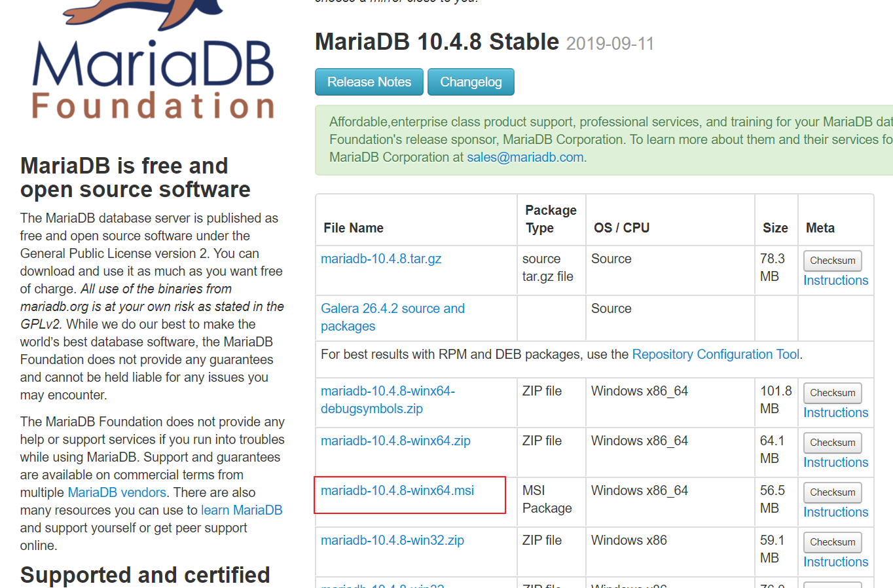Download mariadb-10.4.8.tar.gz source file
893x588 pixels.
pos(381,259)
